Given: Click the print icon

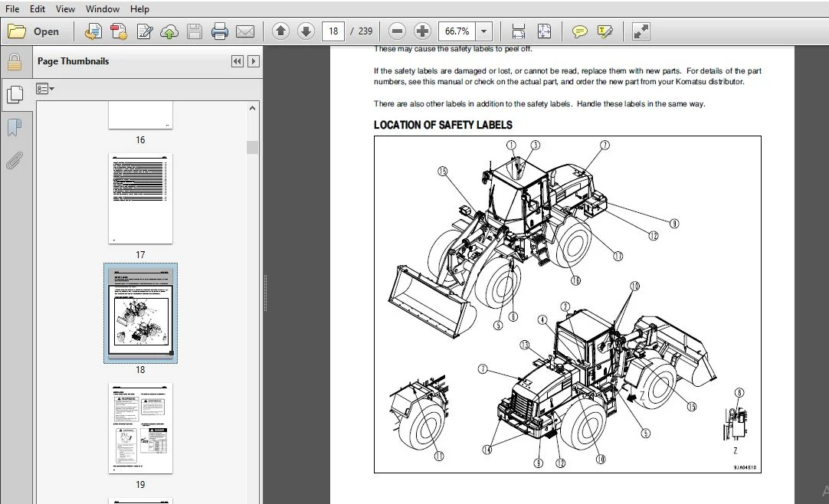Looking at the screenshot, I should pyautogui.click(x=220, y=31).
